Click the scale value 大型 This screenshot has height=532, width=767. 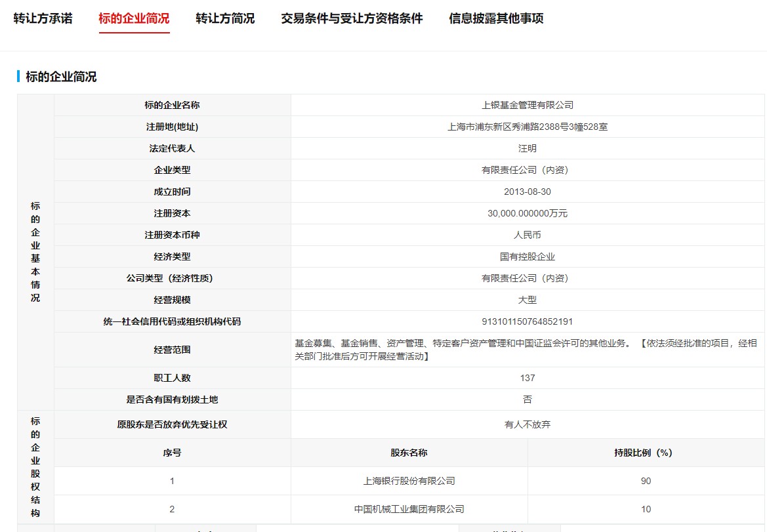click(x=528, y=300)
